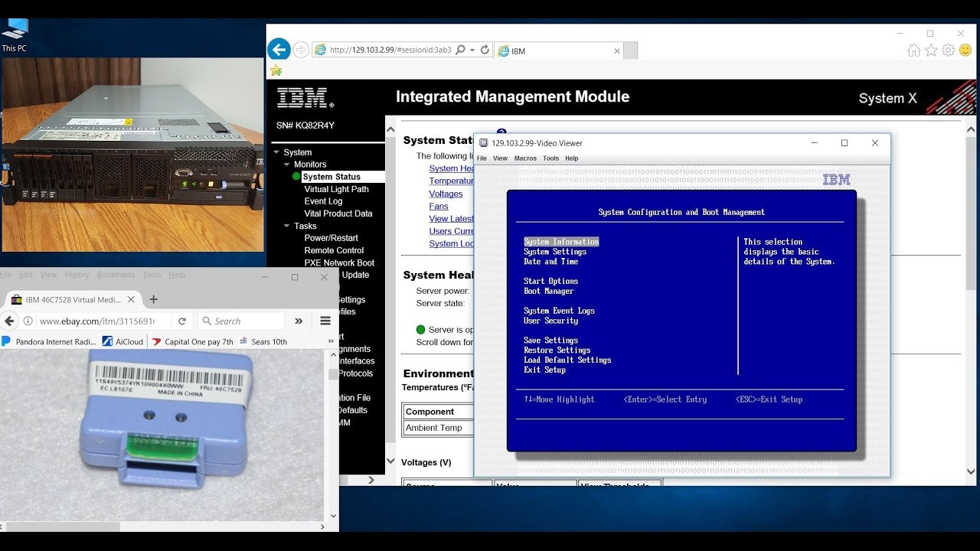Image resolution: width=980 pixels, height=551 pixels.
Task: Select Restore Settings setup entry
Action: click(557, 350)
